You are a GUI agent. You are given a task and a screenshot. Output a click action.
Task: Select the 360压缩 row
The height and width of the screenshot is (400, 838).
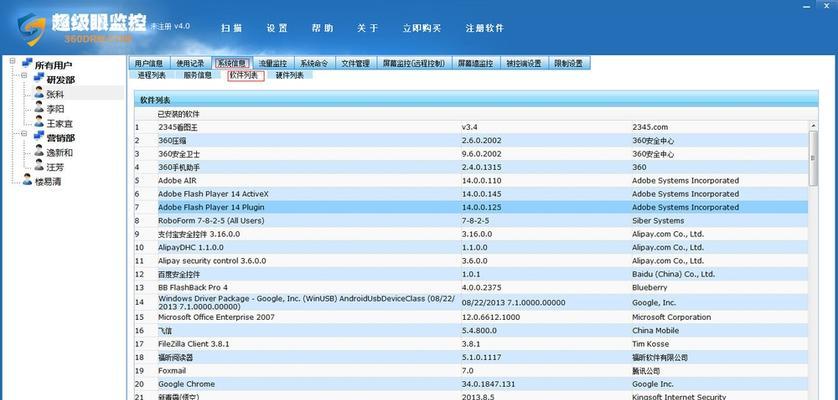click(471, 141)
